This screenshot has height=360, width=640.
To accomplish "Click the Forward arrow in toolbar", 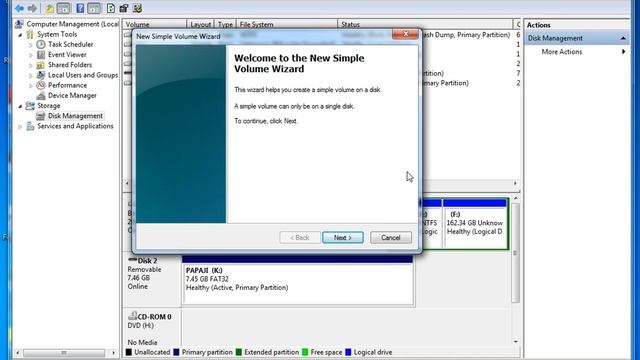I will tap(32, 8).
